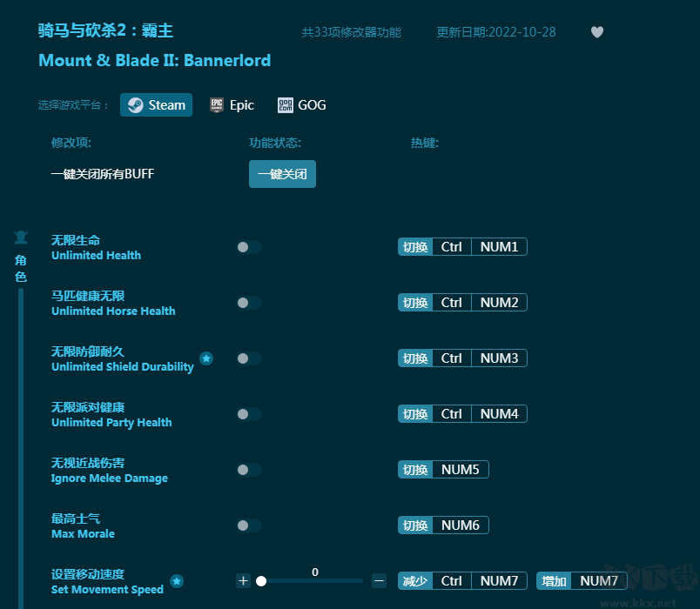Select the GOG platform tab
Image resolution: width=700 pixels, height=609 pixels.
(302, 105)
